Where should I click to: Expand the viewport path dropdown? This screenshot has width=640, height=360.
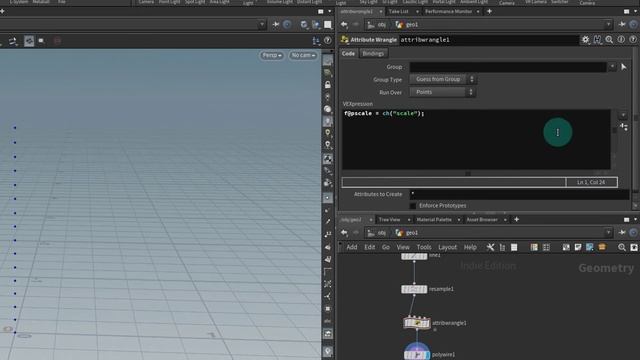click(262, 24)
